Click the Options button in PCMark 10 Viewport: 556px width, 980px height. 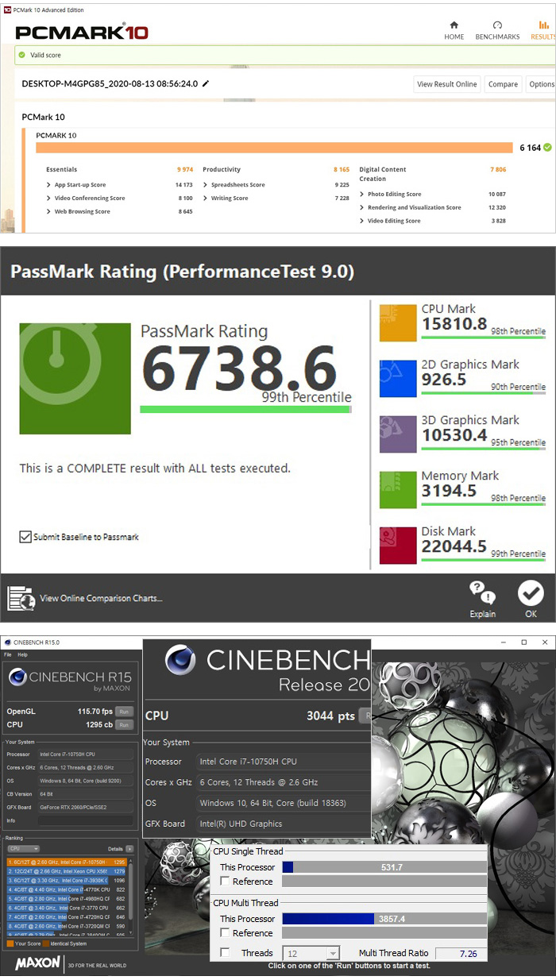tap(541, 84)
